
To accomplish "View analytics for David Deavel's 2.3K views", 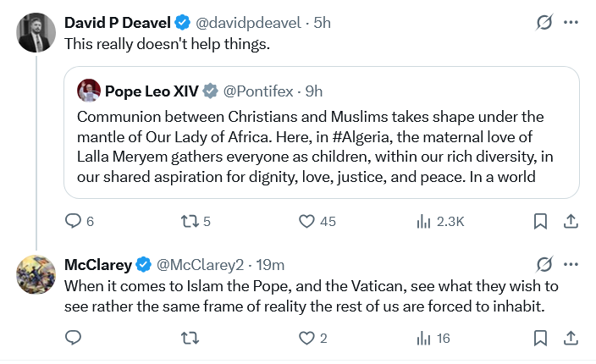I will (x=424, y=222).
